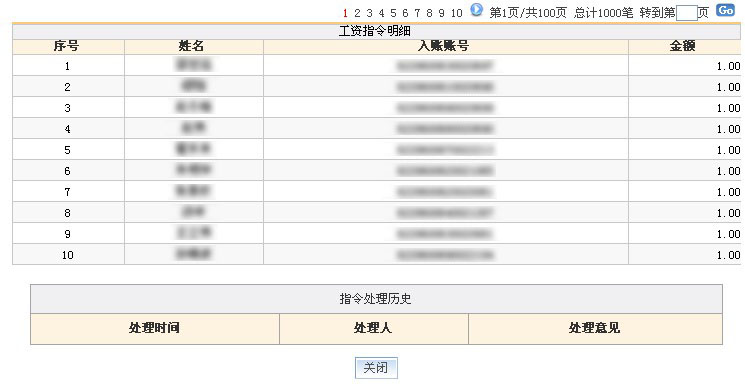Click the 关闭 button
The height and width of the screenshot is (386, 745).
click(x=376, y=367)
